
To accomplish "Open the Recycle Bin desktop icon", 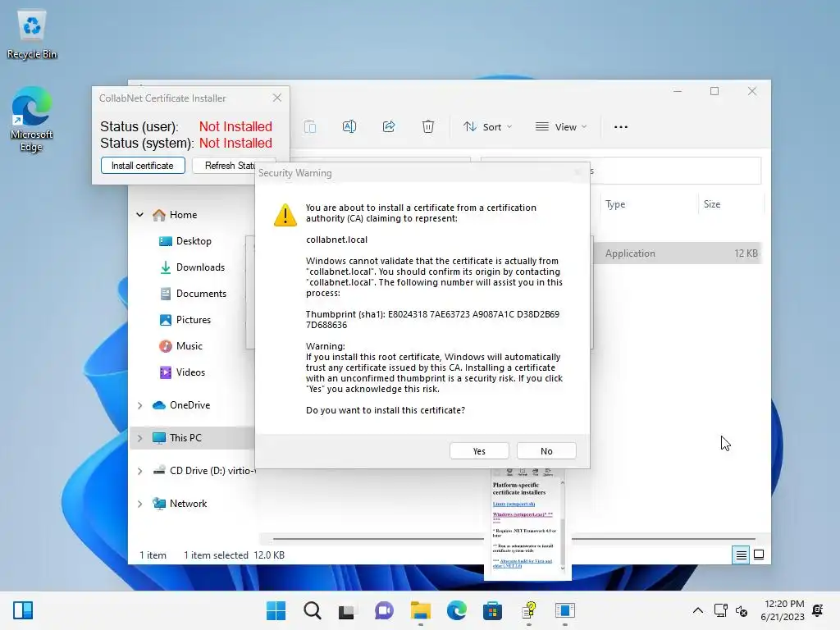I will 32,34.
